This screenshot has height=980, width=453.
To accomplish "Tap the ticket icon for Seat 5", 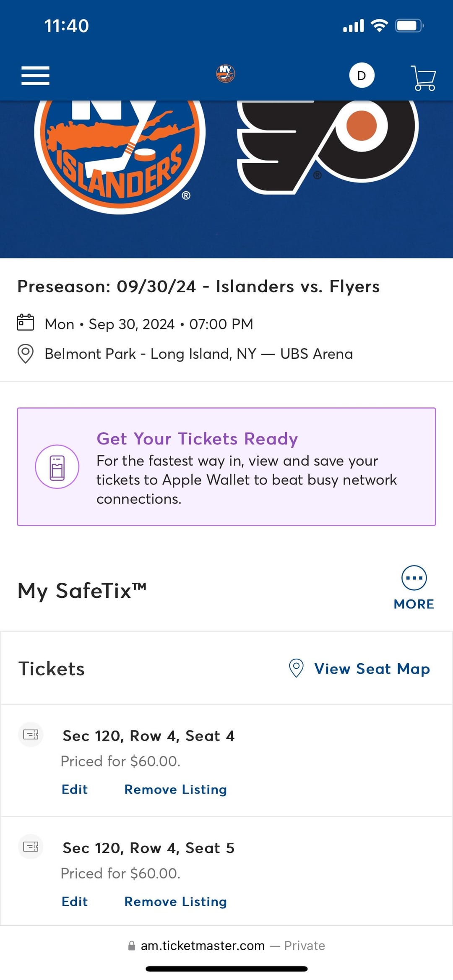I will 31,847.
